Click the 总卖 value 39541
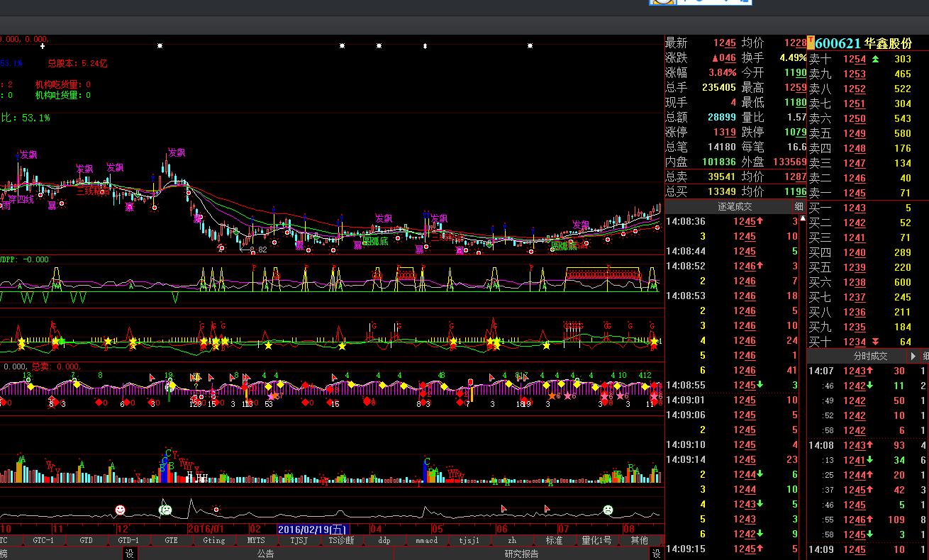The width and height of the screenshot is (929, 560). [722, 177]
